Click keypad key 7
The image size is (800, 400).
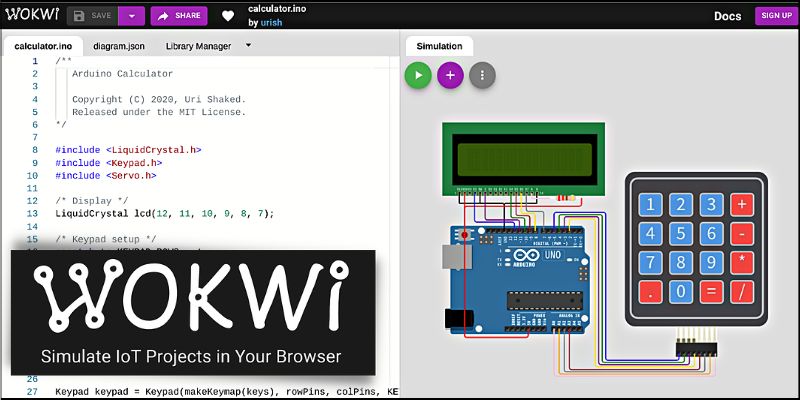[x=651, y=263]
